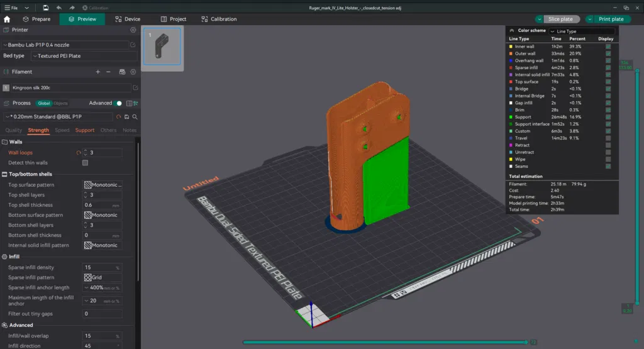Viewport: 644px width, 349px height.
Task: Open the Support settings tab
Action: pyautogui.click(x=85, y=130)
